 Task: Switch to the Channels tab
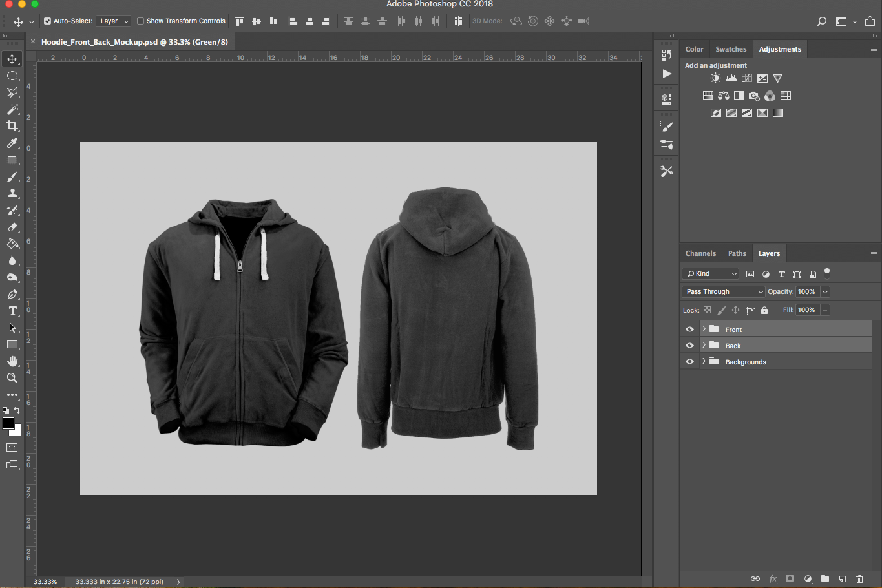click(700, 253)
